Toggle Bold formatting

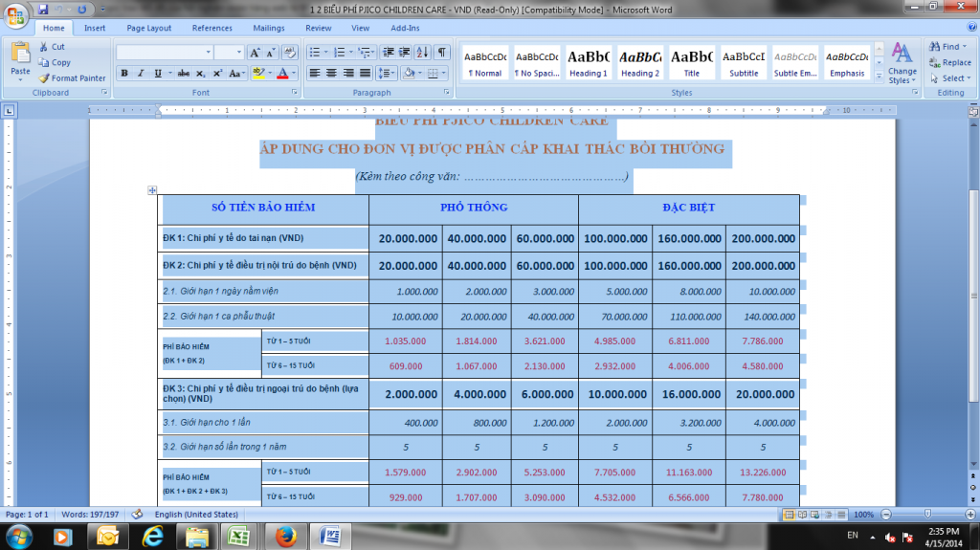point(124,73)
